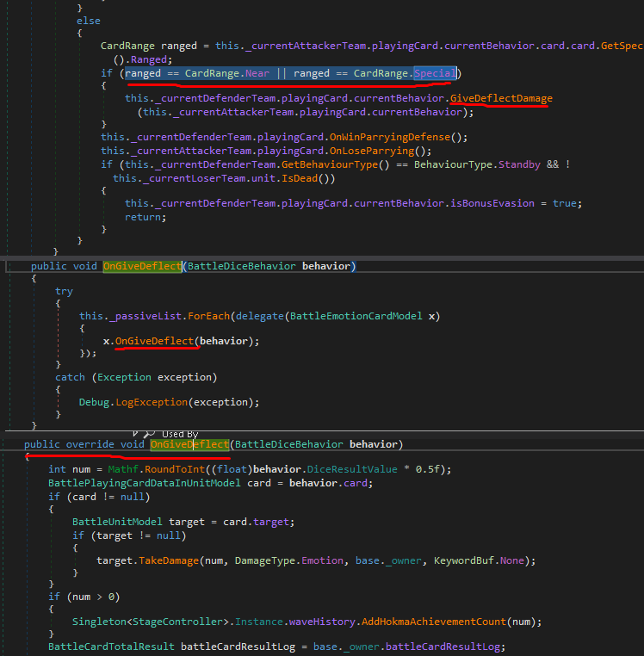Click _owner in the TakeDamage line

click(x=404, y=561)
